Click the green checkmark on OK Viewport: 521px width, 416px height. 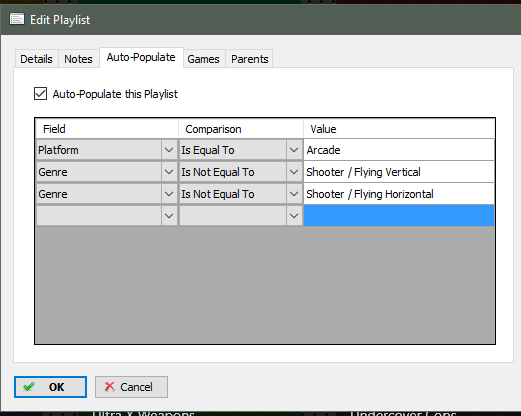(x=29, y=387)
